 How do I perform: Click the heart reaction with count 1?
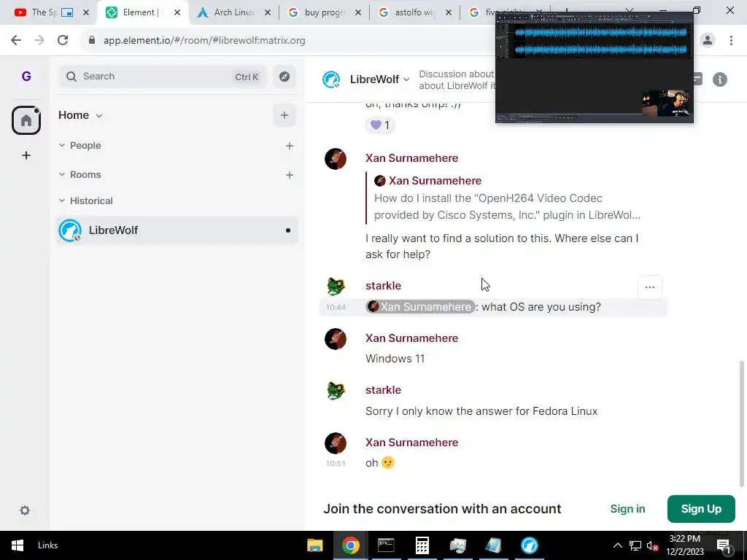pyautogui.click(x=379, y=125)
